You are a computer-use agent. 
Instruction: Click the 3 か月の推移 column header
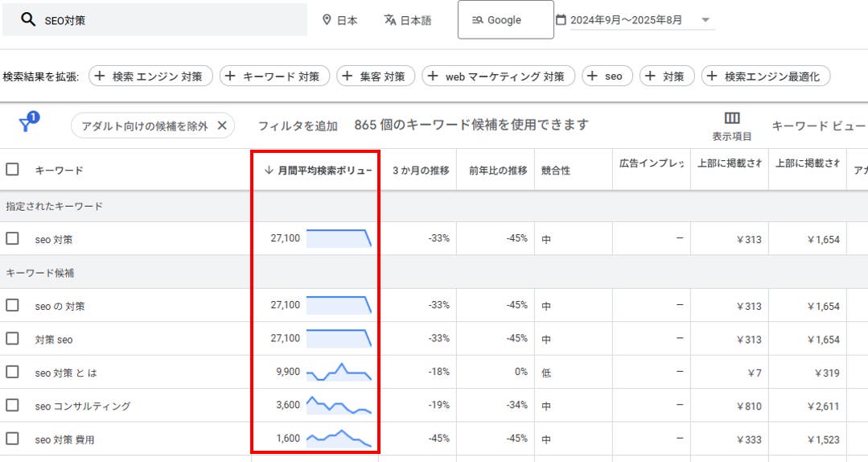pos(420,170)
